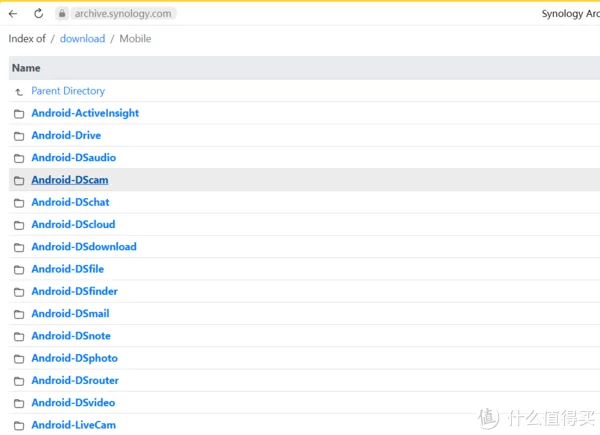Click the folder icon beside Android-ActiveInsight
The image size is (600, 435).
(19, 114)
